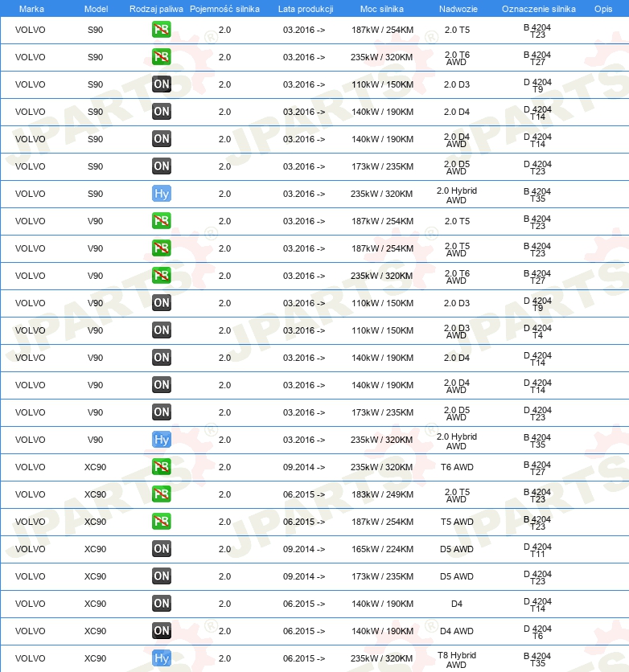Click the Lata produkcji column header

click(306, 9)
